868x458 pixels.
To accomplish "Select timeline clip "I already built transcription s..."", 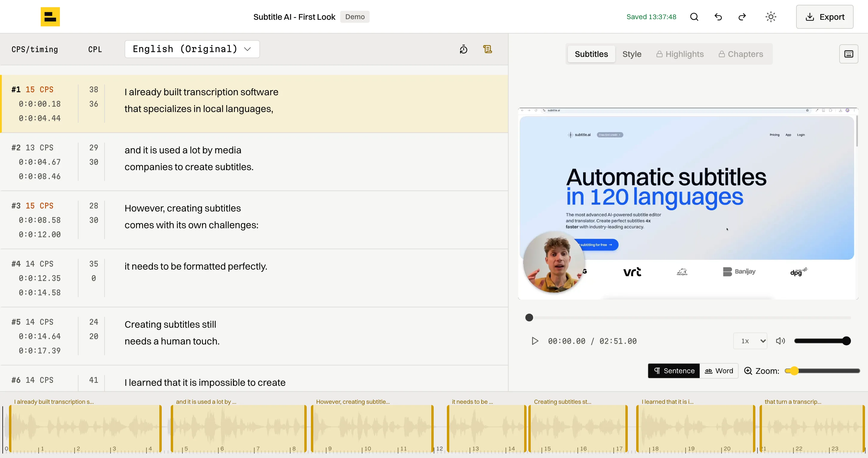I will coord(85,428).
